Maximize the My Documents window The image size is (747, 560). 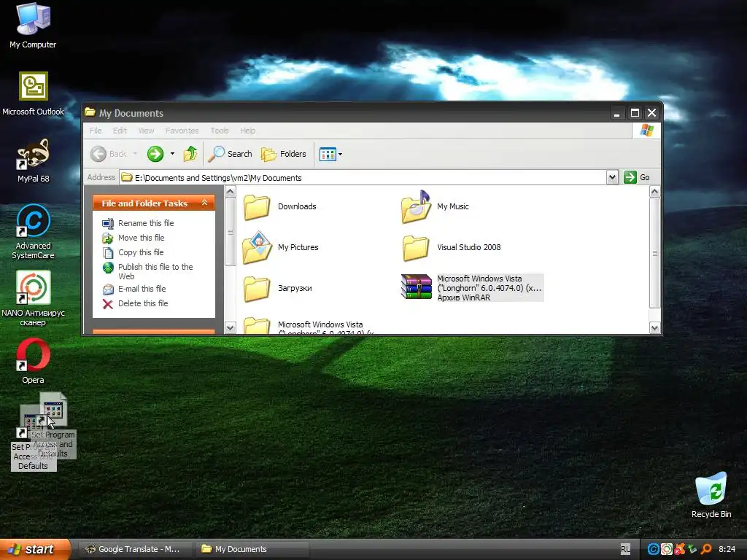(635, 113)
